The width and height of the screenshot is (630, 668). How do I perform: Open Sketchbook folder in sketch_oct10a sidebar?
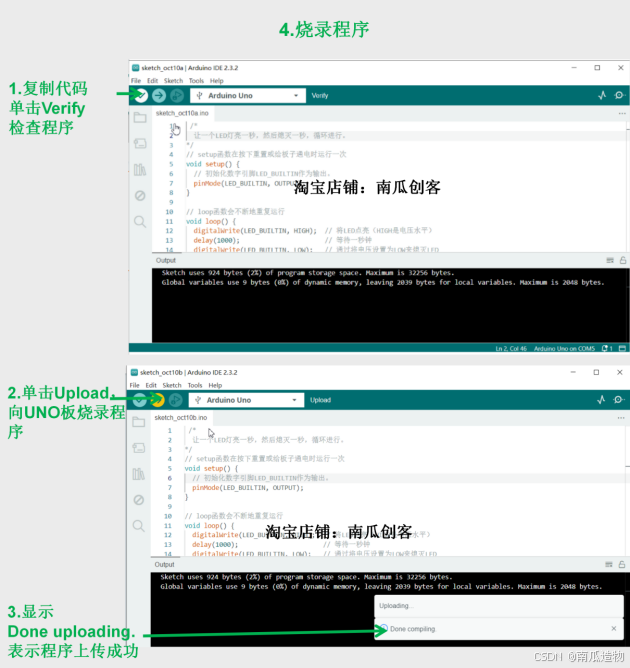(x=140, y=118)
